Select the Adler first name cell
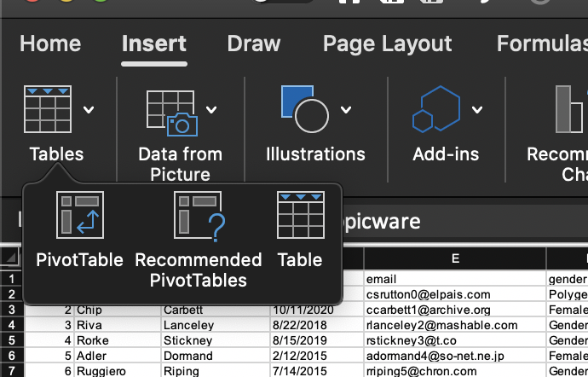The height and width of the screenshot is (377, 588). [x=118, y=356]
